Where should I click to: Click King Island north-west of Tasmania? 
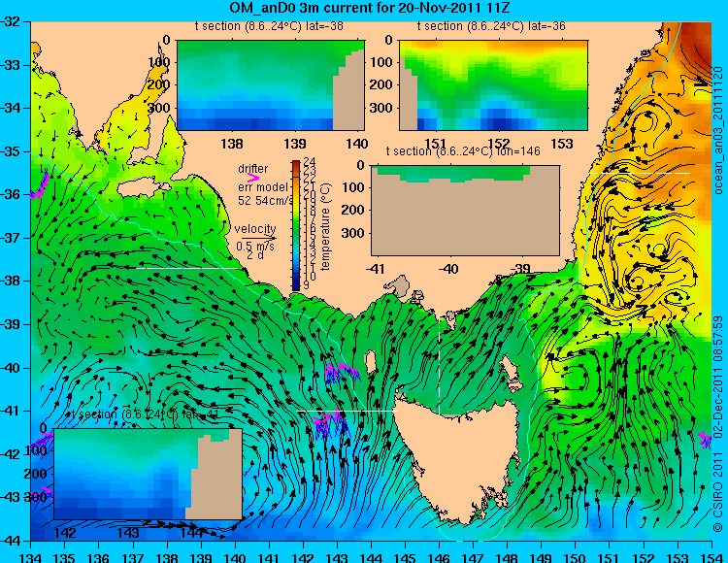point(370,362)
